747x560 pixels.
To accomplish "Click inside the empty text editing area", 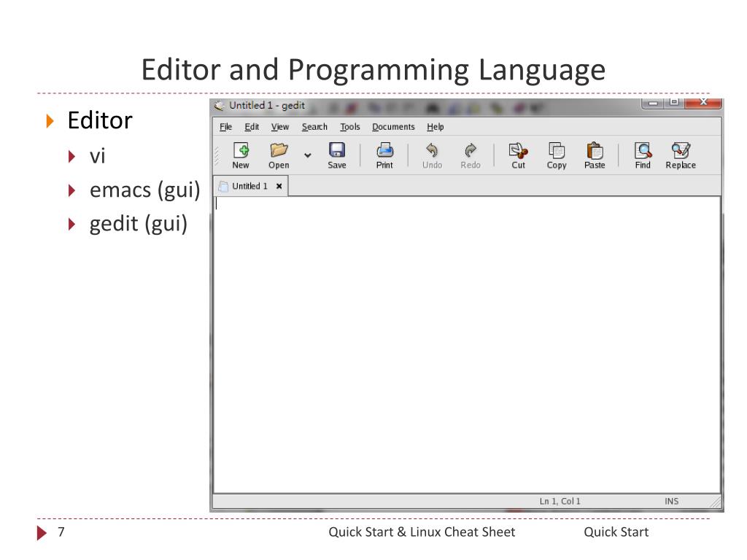I will [x=467, y=345].
